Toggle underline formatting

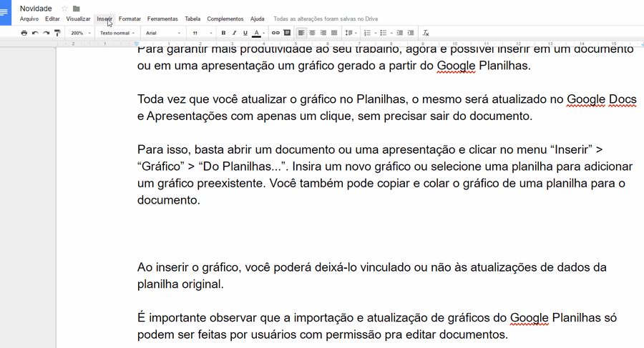(245, 33)
